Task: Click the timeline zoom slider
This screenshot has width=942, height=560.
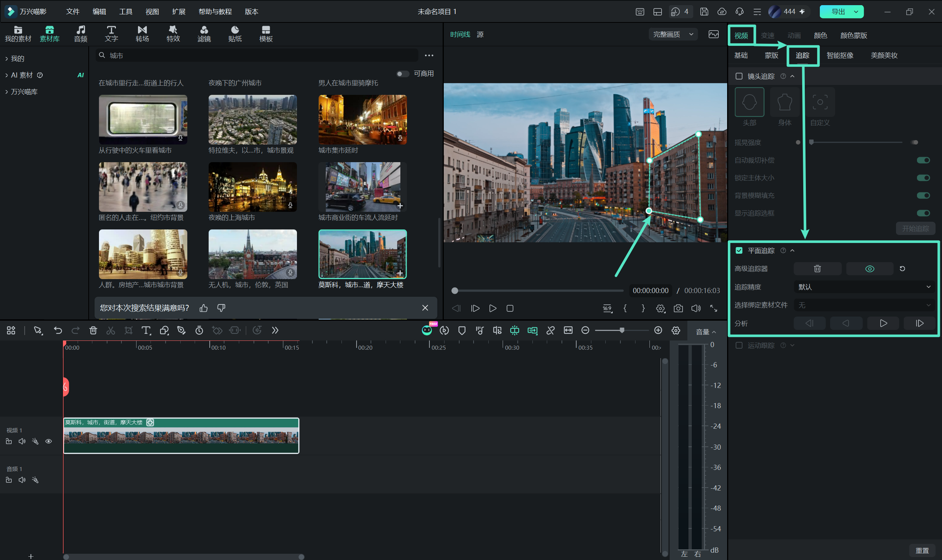Action: point(621,330)
